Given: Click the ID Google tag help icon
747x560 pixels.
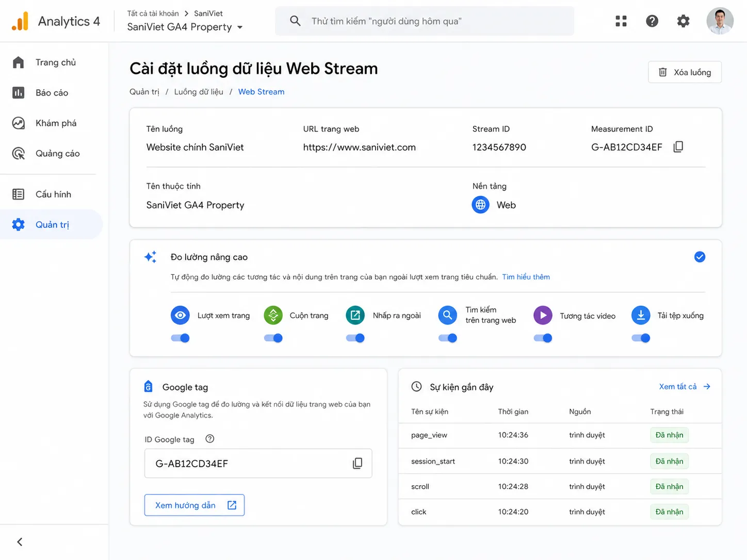Looking at the screenshot, I should tap(209, 439).
